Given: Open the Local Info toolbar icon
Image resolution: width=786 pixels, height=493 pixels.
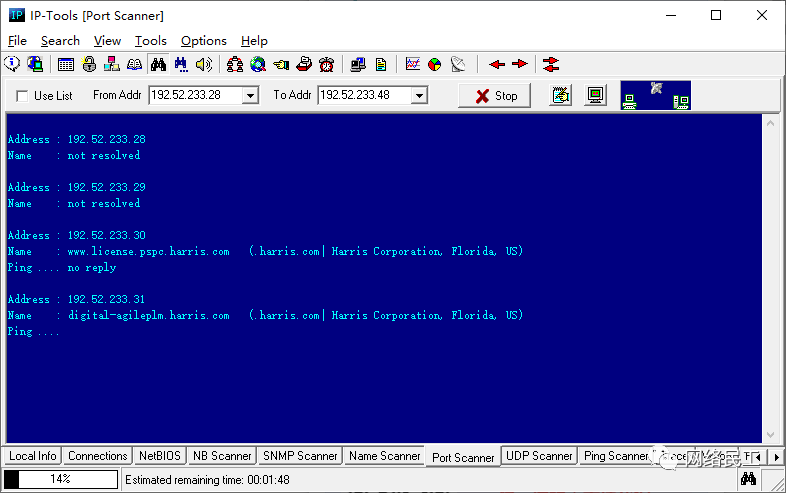Looking at the screenshot, I should [12, 64].
